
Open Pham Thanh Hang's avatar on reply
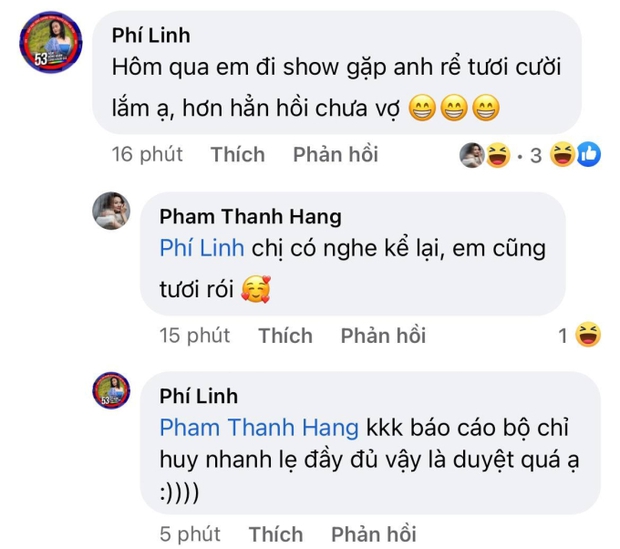click(x=111, y=211)
